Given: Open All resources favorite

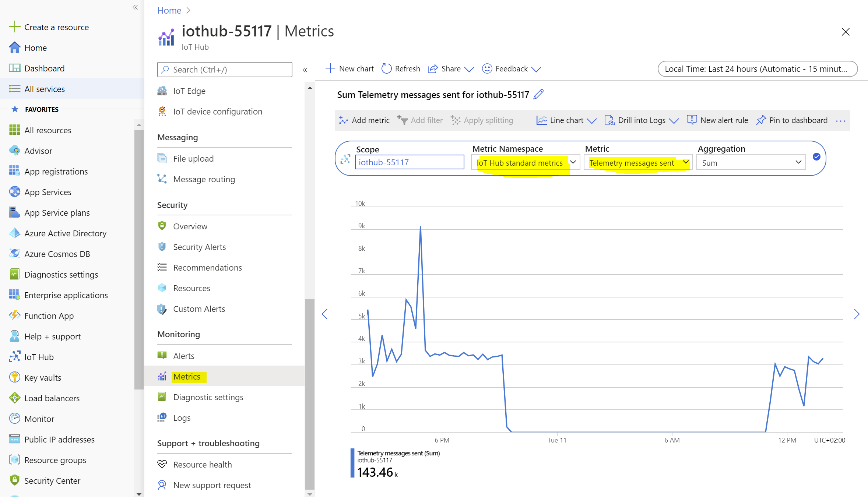Looking at the screenshot, I should (x=48, y=130).
